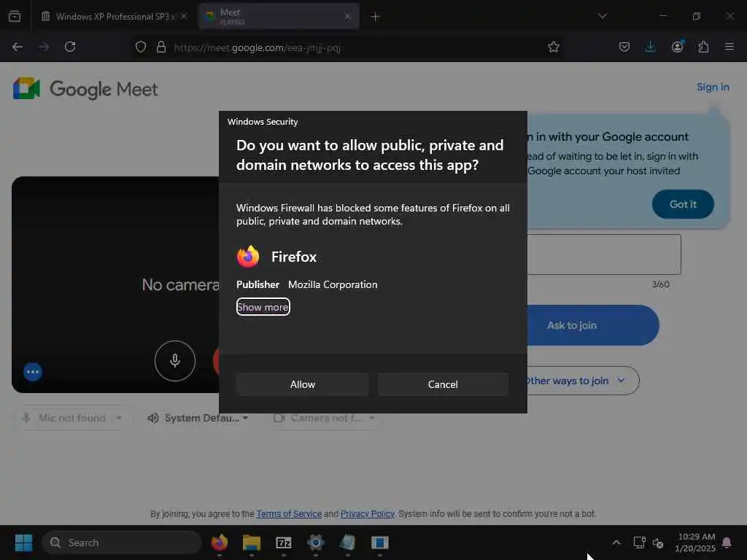The image size is (747, 560).
Task: Open the Camera not found dropdown
Action: tap(324, 418)
